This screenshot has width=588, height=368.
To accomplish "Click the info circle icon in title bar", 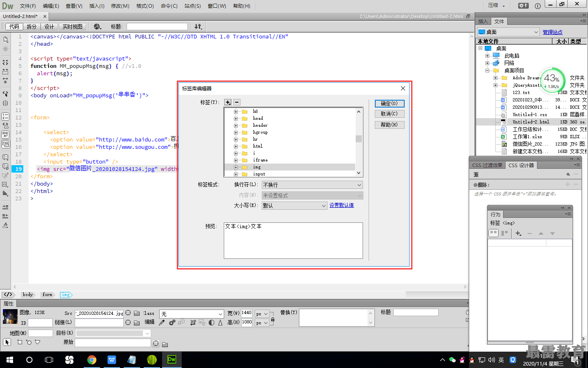I will pos(538,6).
